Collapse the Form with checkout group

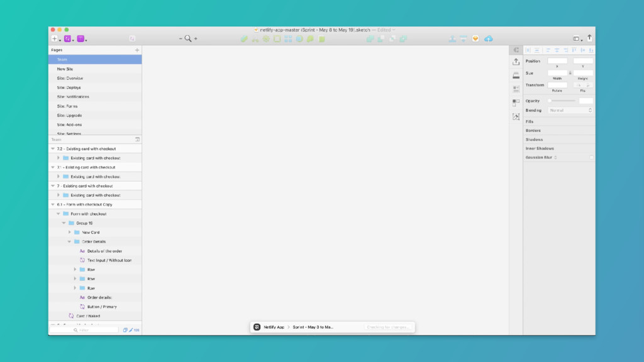click(x=58, y=214)
